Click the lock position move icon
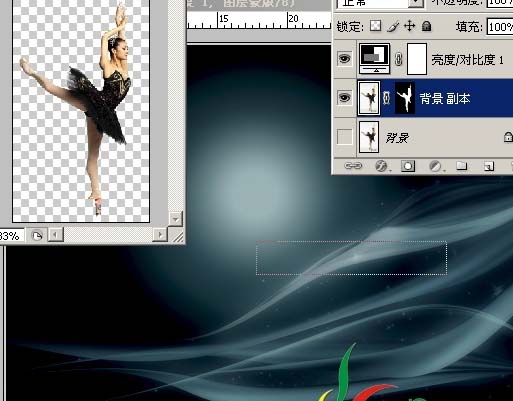This screenshot has width=513, height=401. [x=409, y=26]
